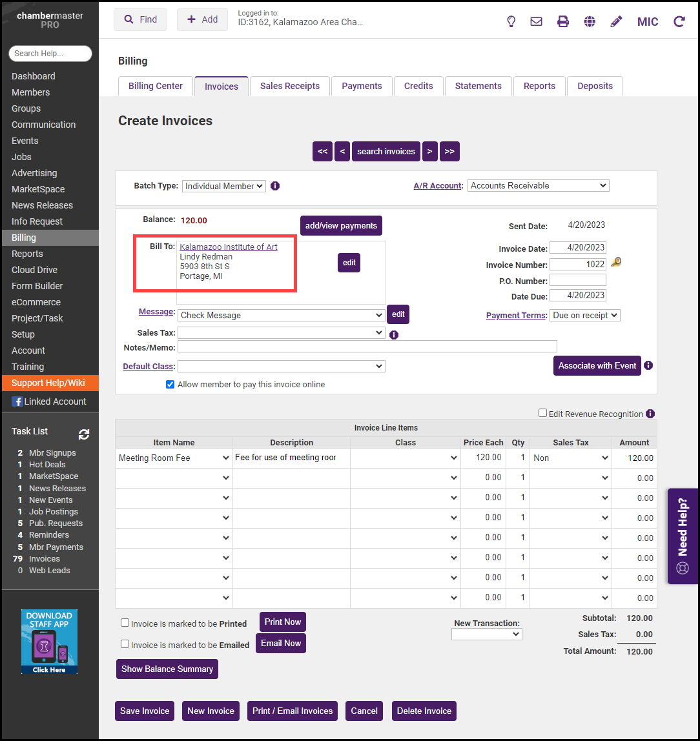
Task: Refresh the Task List with sync icon
Action: 84,434
